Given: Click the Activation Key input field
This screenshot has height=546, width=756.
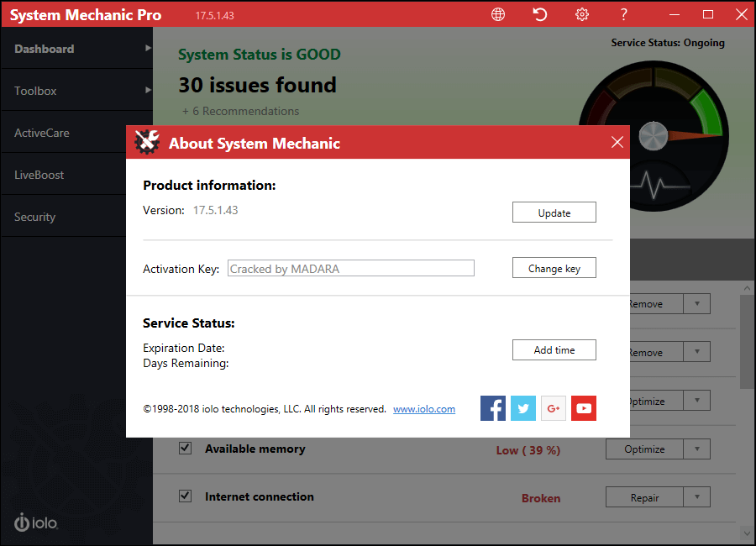Looking at the screenshot, I should 351,268.
